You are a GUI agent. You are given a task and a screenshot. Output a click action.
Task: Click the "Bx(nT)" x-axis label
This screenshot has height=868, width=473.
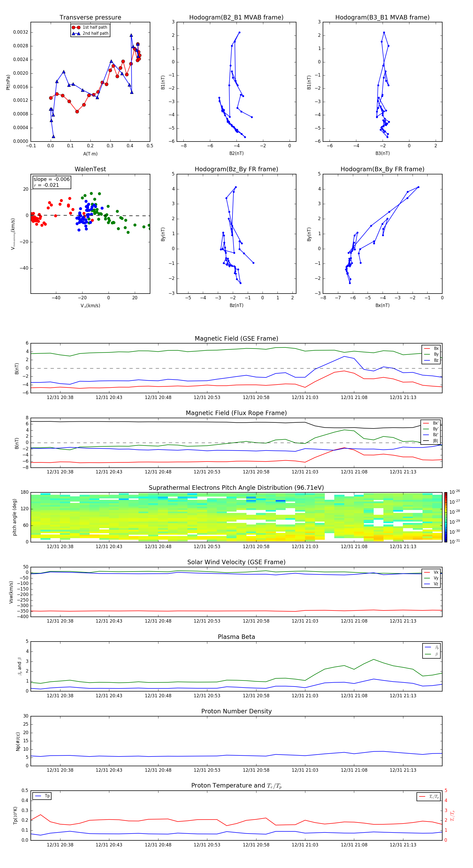(382, 305)
